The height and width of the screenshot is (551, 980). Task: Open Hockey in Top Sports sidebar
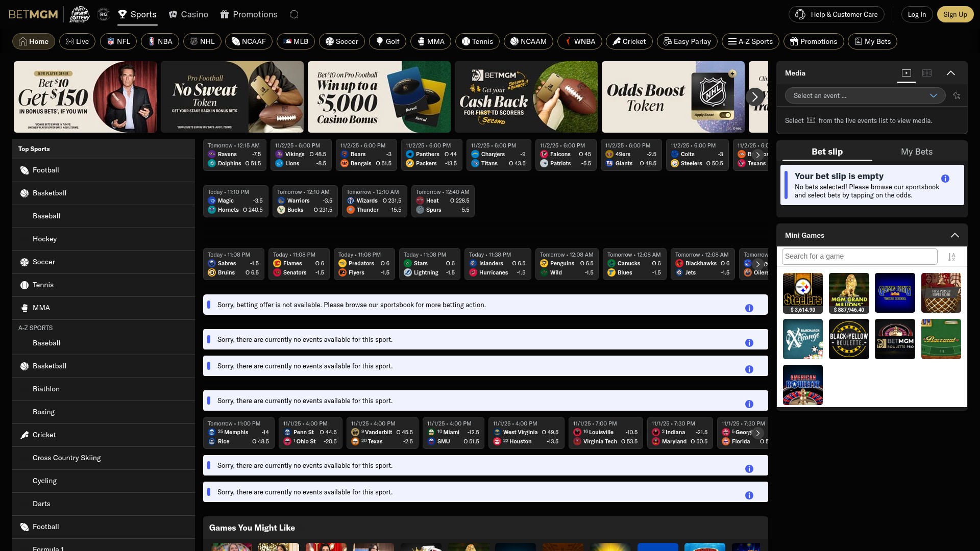[x=104, y=239]
